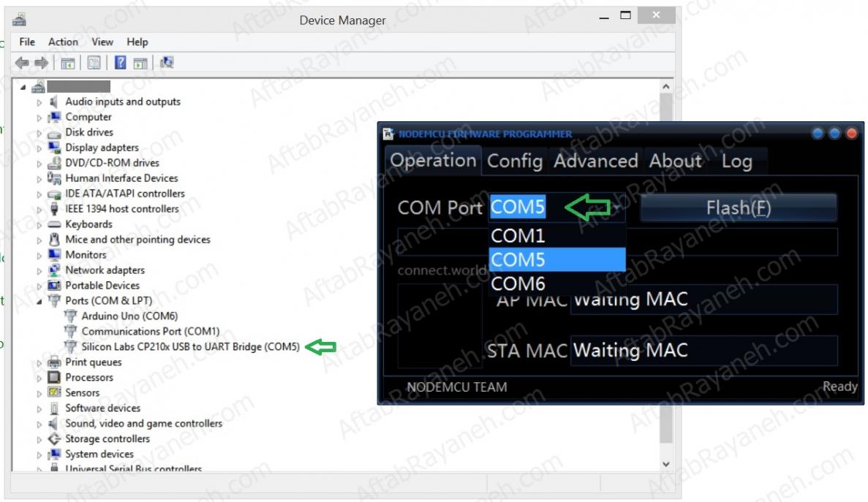This screenshot has width=868, height=502.
Task: Select Silicon Labs CP210x USB to UART Bridge
Action: tap(190, 347)
